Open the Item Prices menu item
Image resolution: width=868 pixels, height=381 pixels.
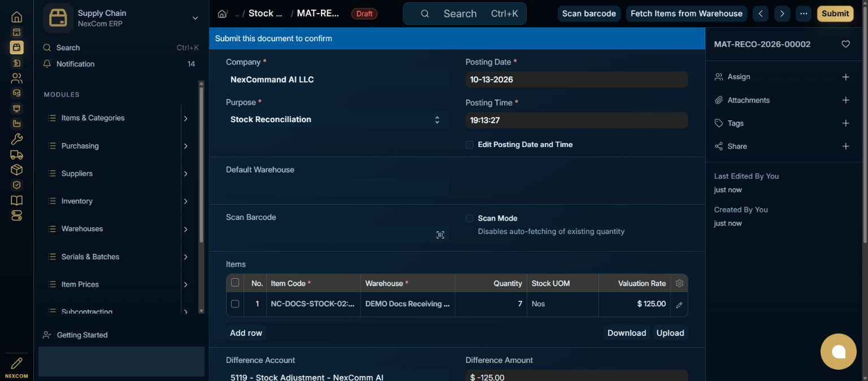[x=80, y=284]
